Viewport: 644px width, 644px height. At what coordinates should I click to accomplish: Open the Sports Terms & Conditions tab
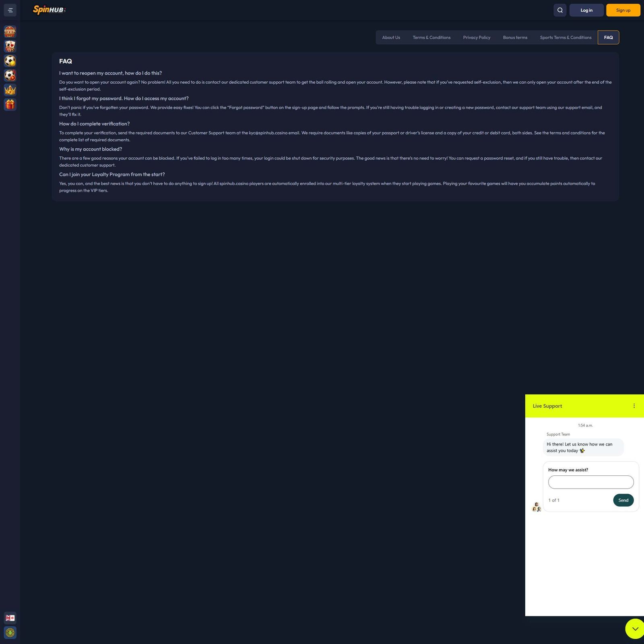point(566,37)
